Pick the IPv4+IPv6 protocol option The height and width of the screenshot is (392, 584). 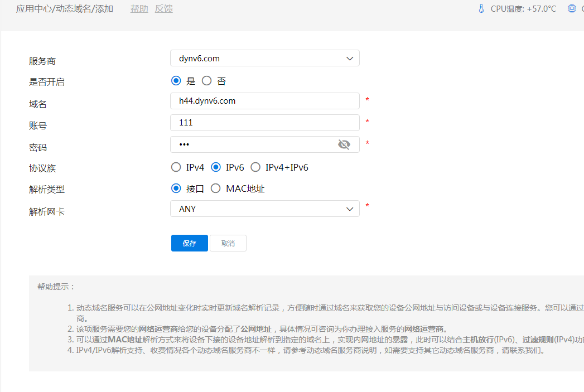255,167
